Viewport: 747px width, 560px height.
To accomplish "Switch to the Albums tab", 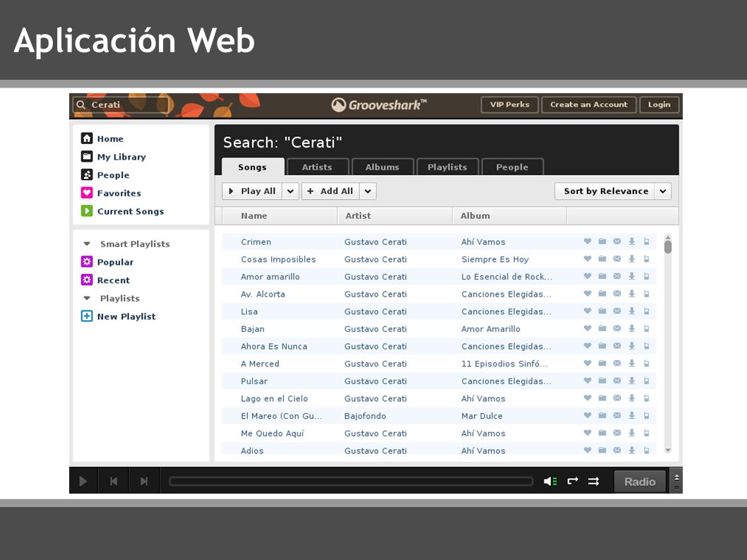I will click(382, 167).
